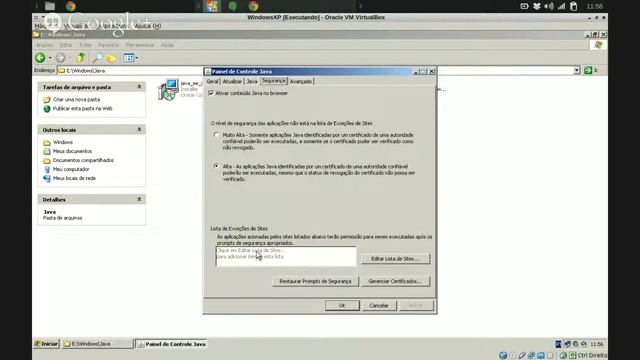Switch to the Avançado tab
Viewport: 640px width, 360px height.
coord(301,82)
